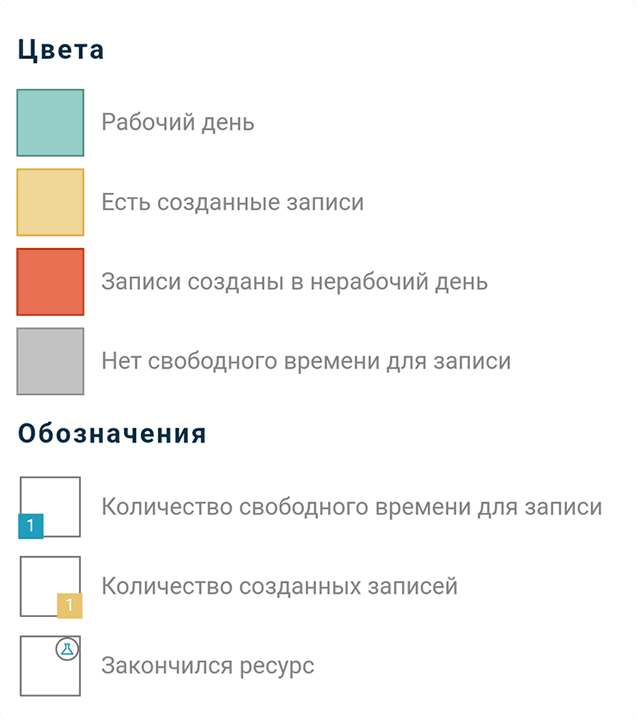
Task: Click the teal 'Рабочий день' color swatch
Action: pos(50,123)
